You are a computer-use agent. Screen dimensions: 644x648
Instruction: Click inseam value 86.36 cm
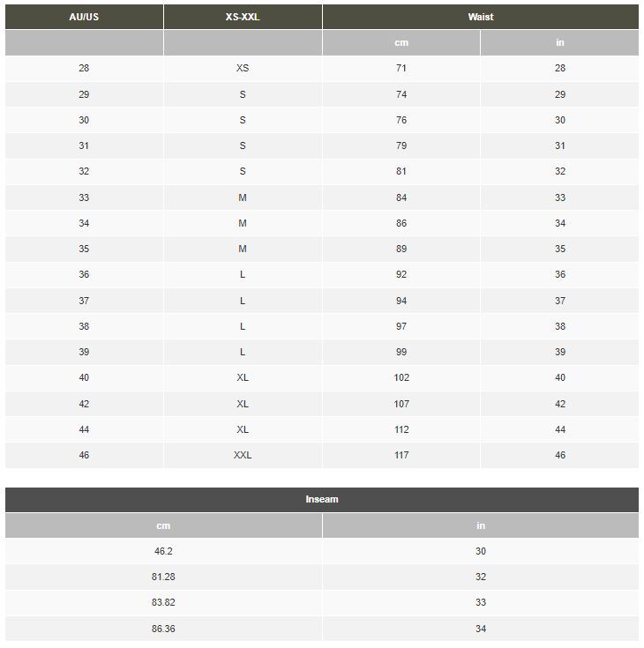click(163, 629)
